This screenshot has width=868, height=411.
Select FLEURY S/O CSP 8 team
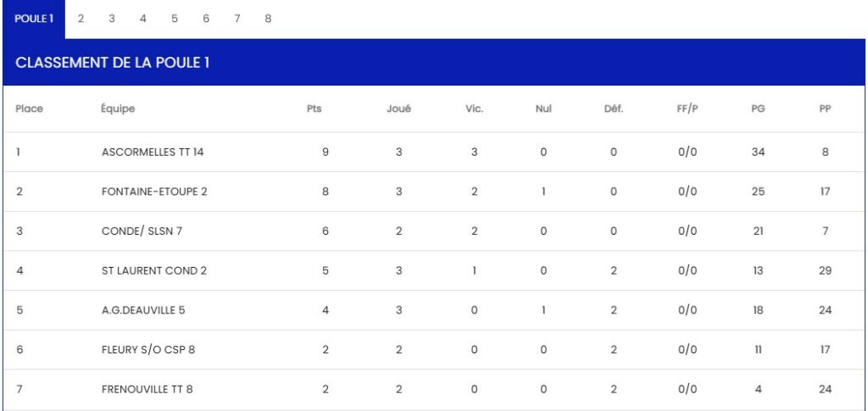[x=149, y=350]
